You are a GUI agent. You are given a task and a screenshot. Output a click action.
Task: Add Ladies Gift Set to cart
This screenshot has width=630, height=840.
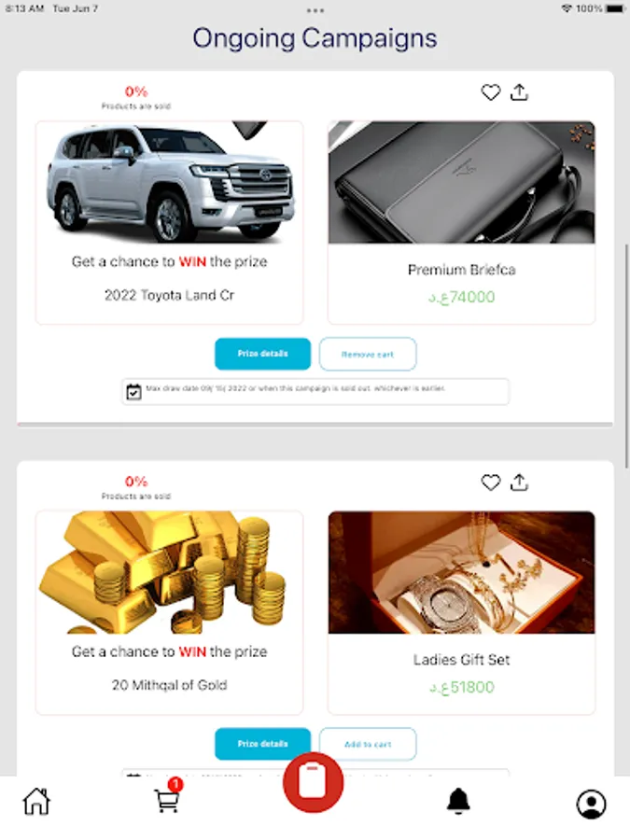coord(368,744)
